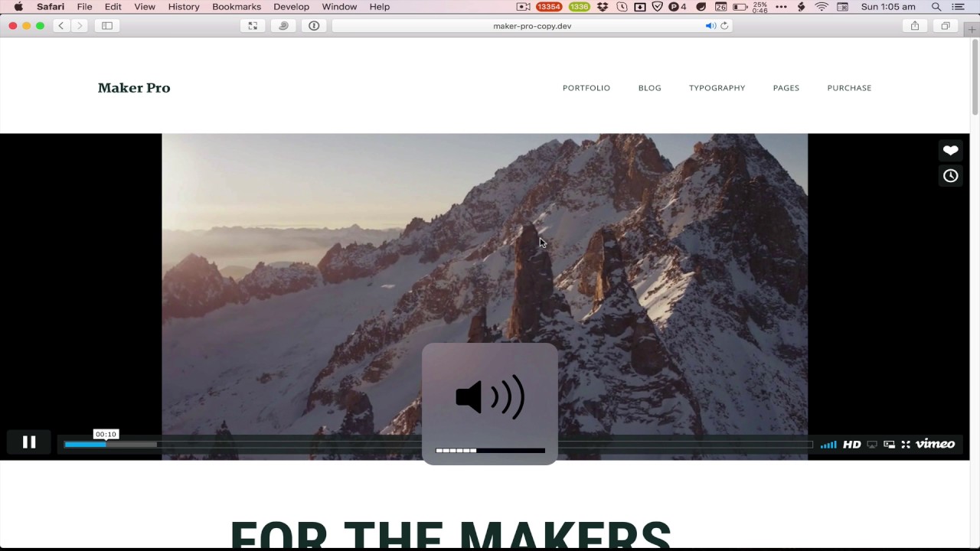Click the circled info toolbar button
980x551 pixels.
click(x=314, y=26)
